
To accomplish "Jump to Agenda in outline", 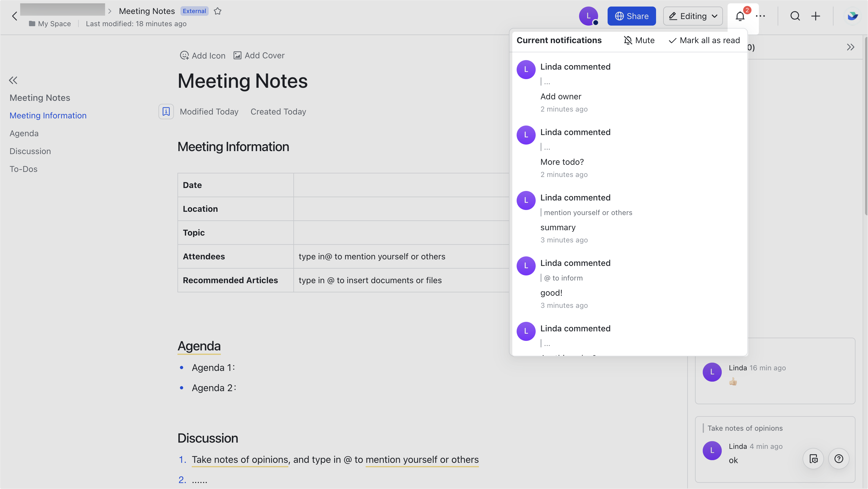I will tap(24, 134).
